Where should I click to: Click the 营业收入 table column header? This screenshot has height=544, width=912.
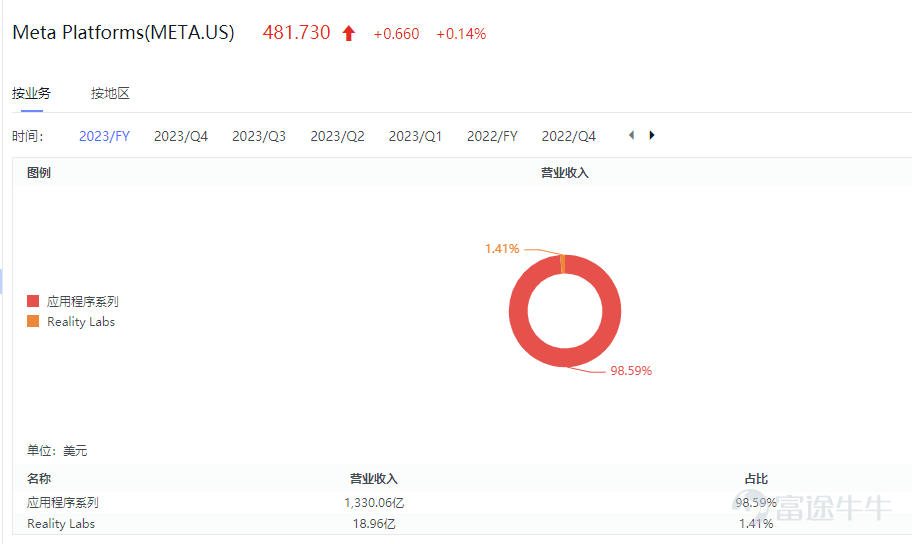[x=373, y=479]
